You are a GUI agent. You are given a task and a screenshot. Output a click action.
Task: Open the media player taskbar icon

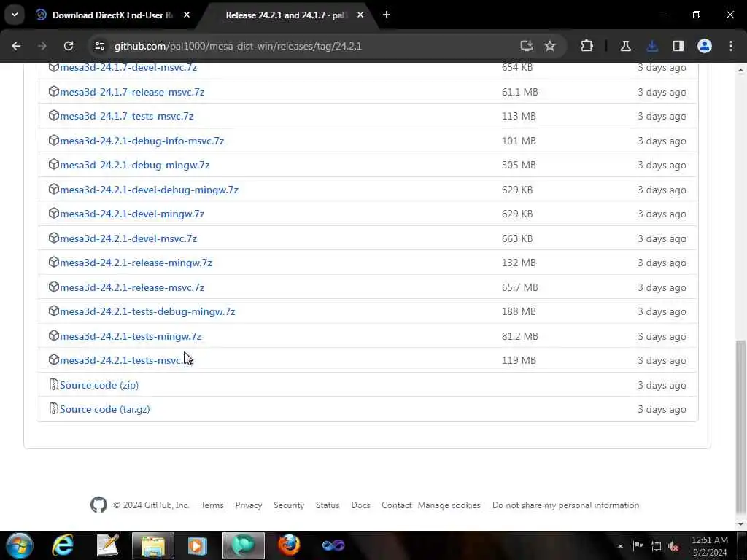click(x=197, y=545)
